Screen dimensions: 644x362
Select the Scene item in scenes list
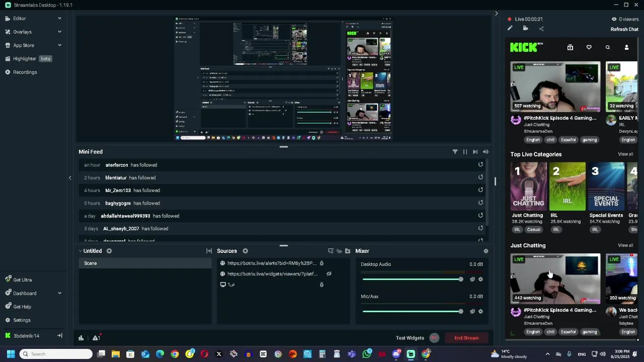[145, 263]
